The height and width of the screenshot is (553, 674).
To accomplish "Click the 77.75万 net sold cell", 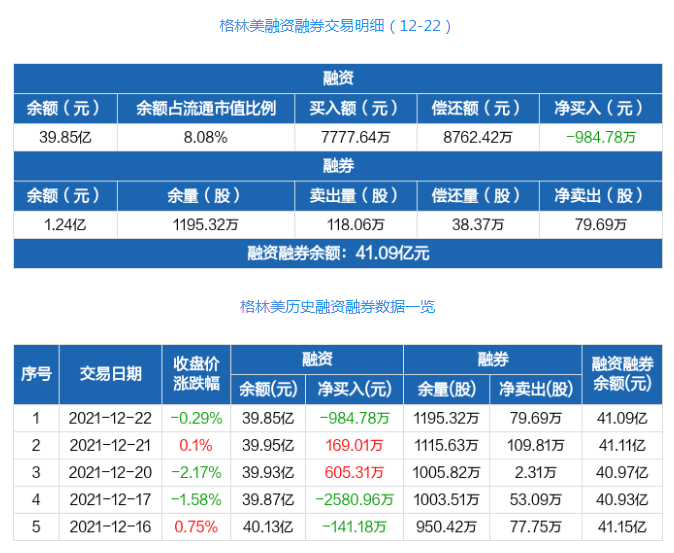I will coord(536,527).
